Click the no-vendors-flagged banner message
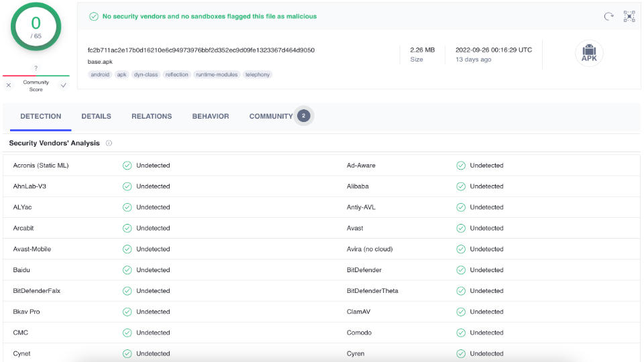The height and width of the screenshot is (362, 644). pos(209,16)
